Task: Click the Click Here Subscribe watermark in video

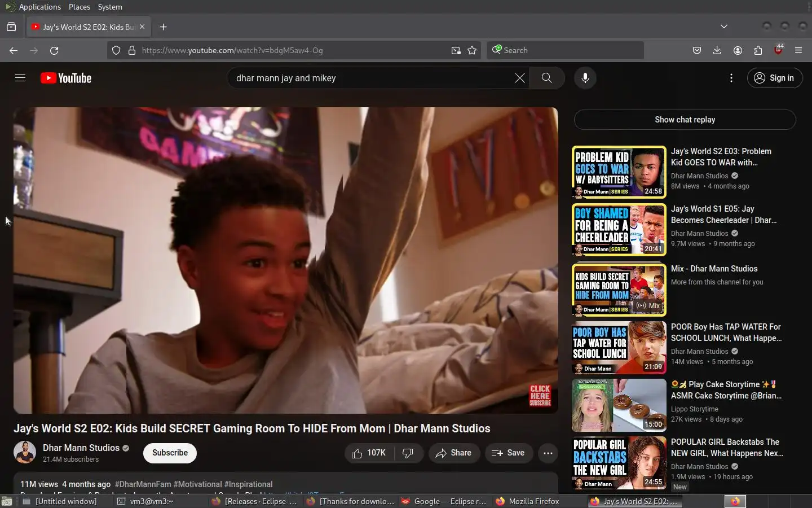Action: coord(540,395)
